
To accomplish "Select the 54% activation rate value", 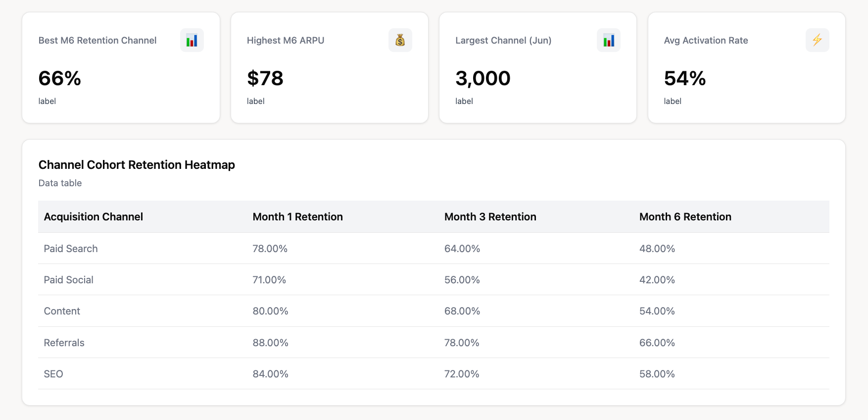I will [x=685, y=78].
